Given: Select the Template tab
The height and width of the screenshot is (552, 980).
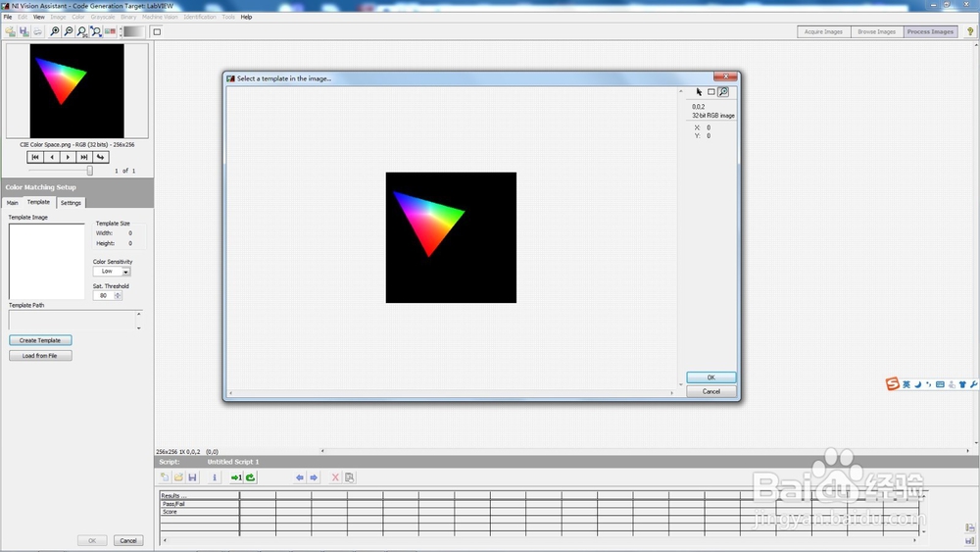Looking at the screenshot, I should pos(39,202).
